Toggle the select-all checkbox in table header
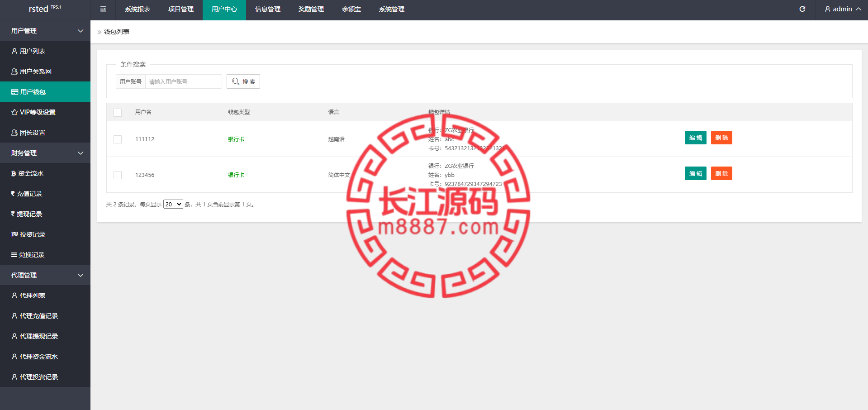 [118, 112]
